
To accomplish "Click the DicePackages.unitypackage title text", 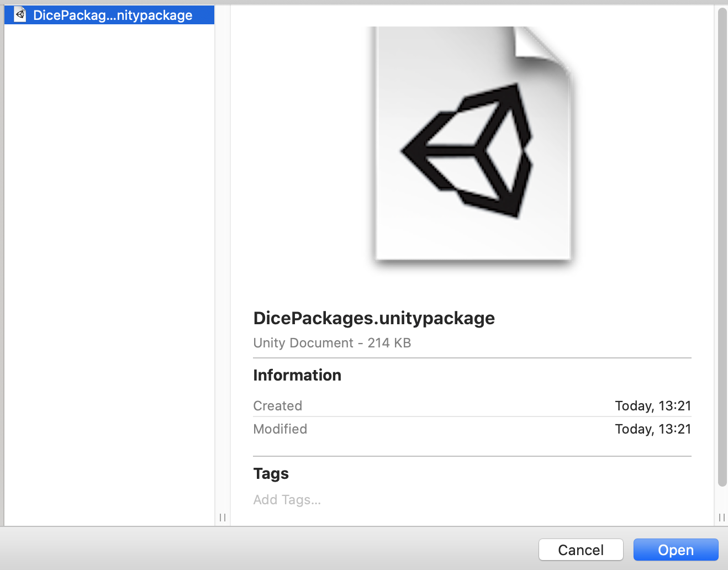I will tap(374, 318).
